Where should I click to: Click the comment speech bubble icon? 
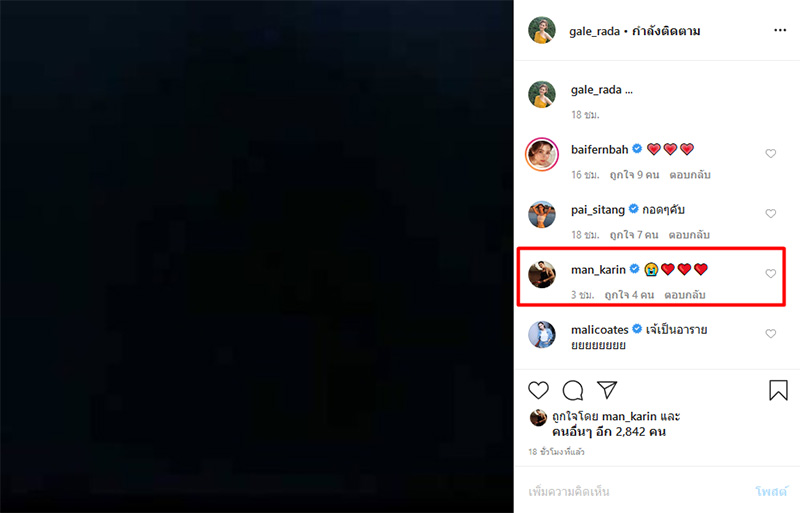[x=573, y=390]
